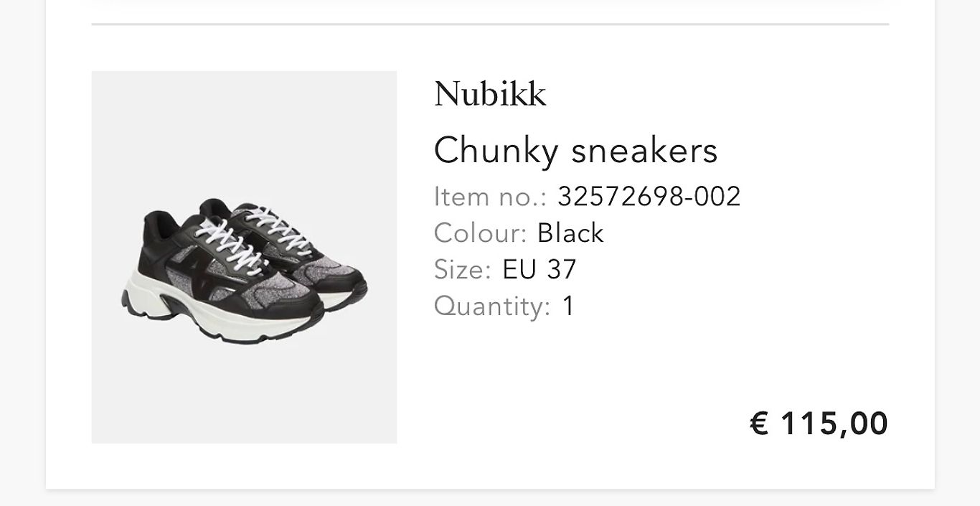Open the Chunky sneakers product thumbnail

(244, 257)
